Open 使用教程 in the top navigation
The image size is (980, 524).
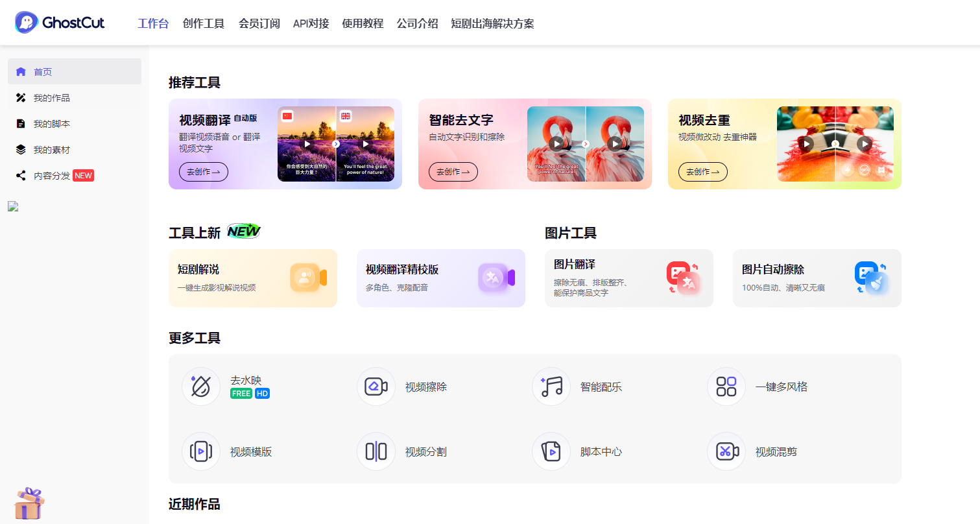[363, 23]
